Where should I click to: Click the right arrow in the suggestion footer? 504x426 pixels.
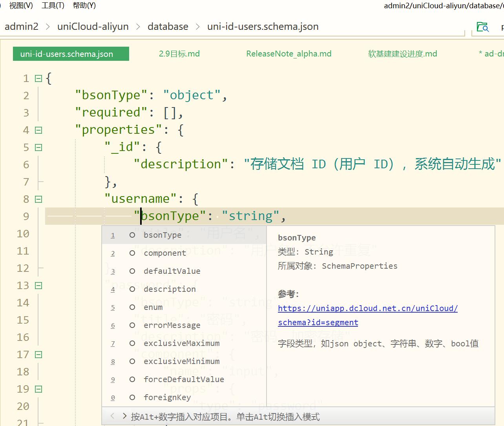[x=124, y=416]
